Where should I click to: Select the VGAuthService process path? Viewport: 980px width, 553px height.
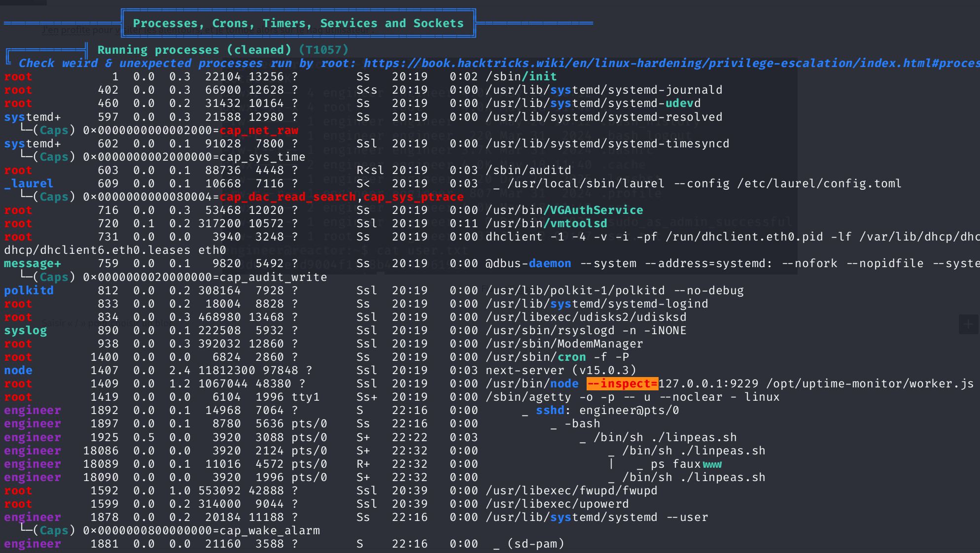click(x=564, y=210)
